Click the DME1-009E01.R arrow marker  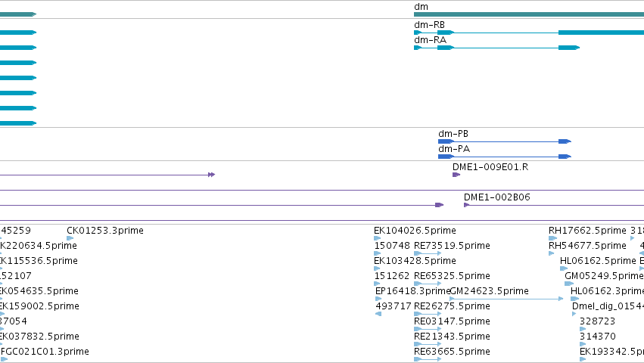[x=456, y=175]
